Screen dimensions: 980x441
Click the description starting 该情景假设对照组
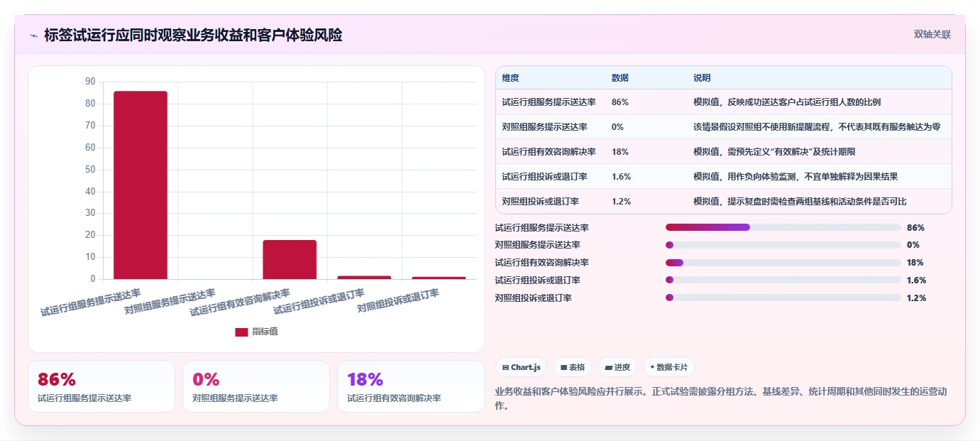[x=817, y=126]
